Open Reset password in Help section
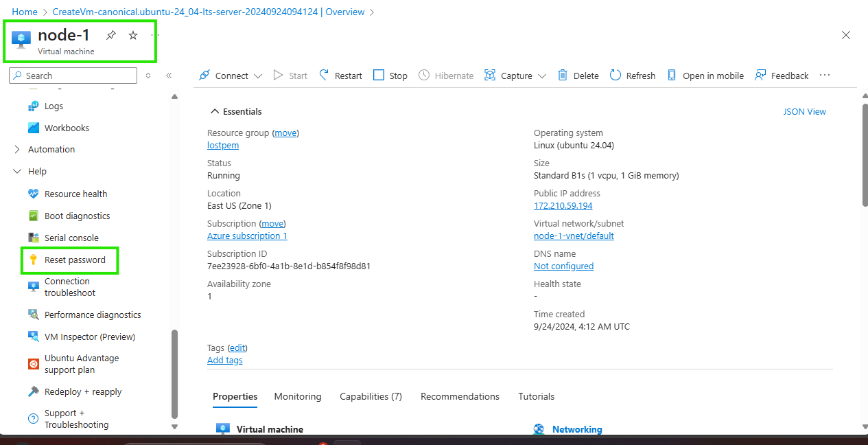Image resolution: width=868 pixels, height=445 pixels. 75,260
